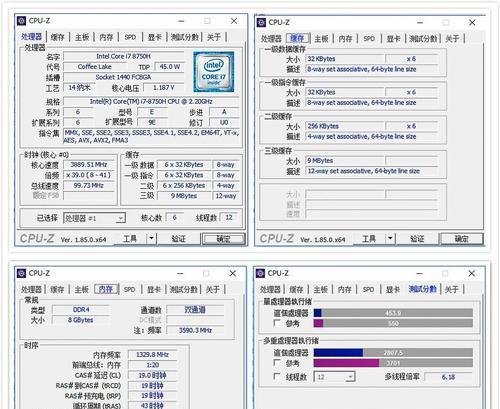Click the 核心速度 value 3889.51 MHz
500x409 pixels.
(89, 165)
